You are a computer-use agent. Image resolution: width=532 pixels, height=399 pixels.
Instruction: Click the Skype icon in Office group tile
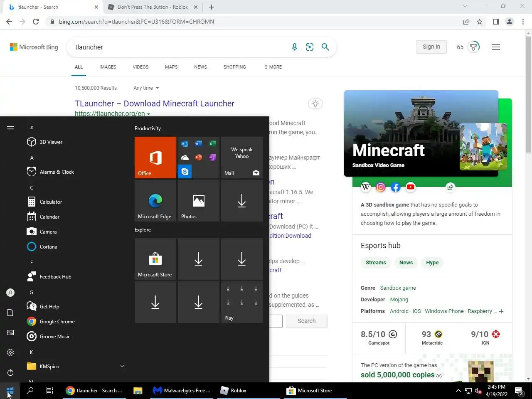click(185, 171)
